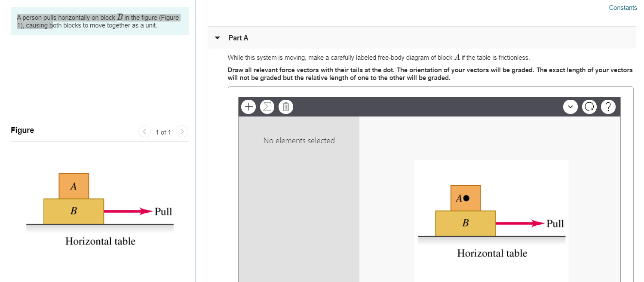Open the vector sum tool

pyautogui.click(x=267, y=106)
